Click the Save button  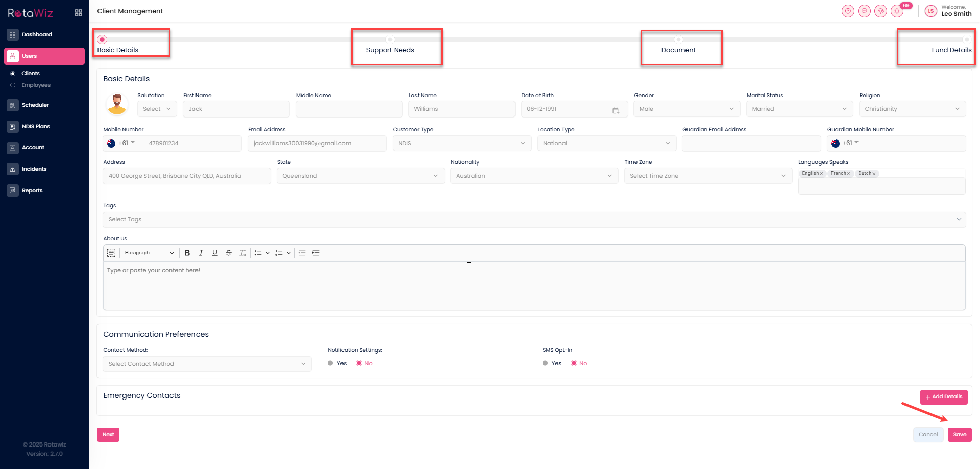[x=960, y=435]
